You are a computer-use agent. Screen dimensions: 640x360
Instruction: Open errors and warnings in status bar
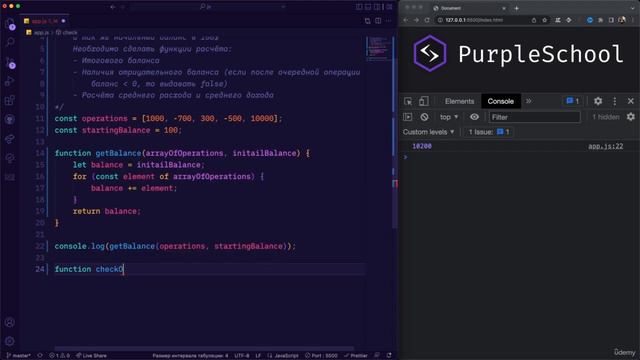pyautogui.click(x=59, y=356)
